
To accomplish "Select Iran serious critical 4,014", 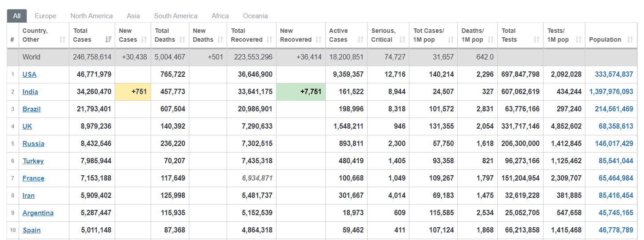I will tap(397, 196).
